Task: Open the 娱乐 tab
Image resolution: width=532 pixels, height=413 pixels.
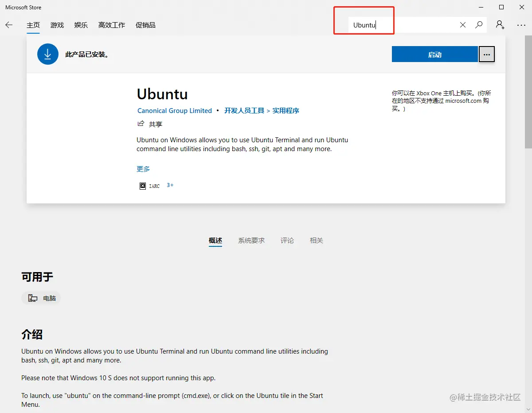Action: tap(81, 25)
